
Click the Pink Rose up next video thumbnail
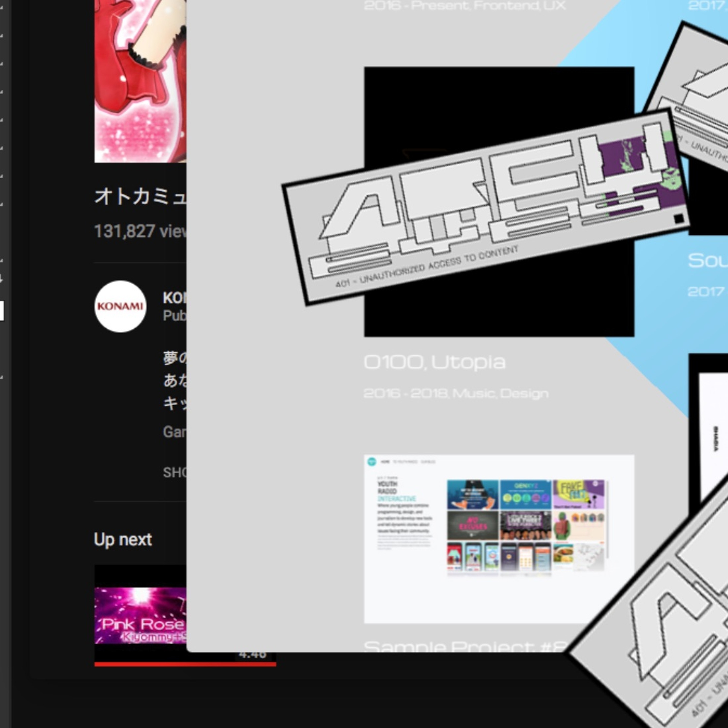coord(140,615)
